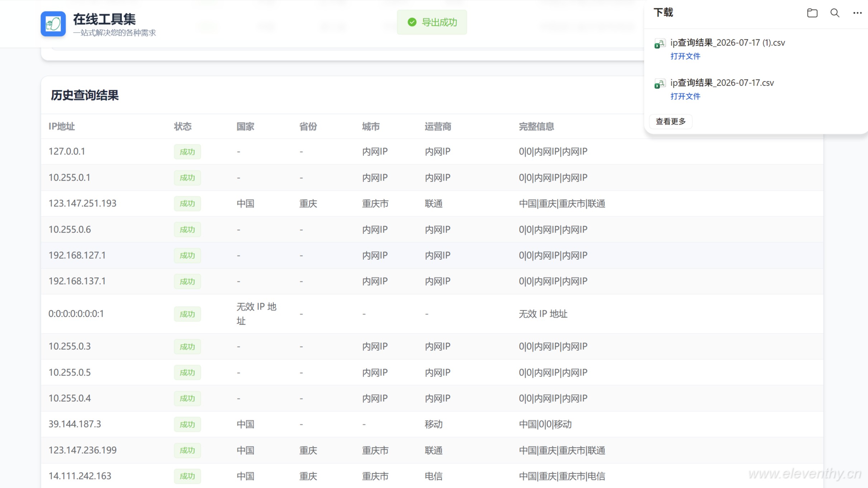The image size is (868, 488).
Task: Click the 在线工具集 logo icon
Action: 53,24
